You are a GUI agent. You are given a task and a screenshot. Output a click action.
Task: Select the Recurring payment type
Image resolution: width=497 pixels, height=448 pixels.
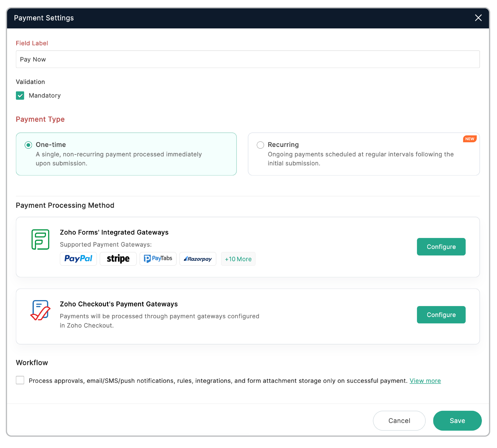point(260,145)
